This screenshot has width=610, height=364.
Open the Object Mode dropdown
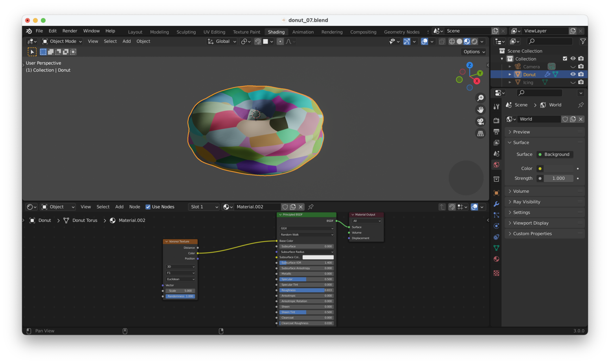[62, 41]
